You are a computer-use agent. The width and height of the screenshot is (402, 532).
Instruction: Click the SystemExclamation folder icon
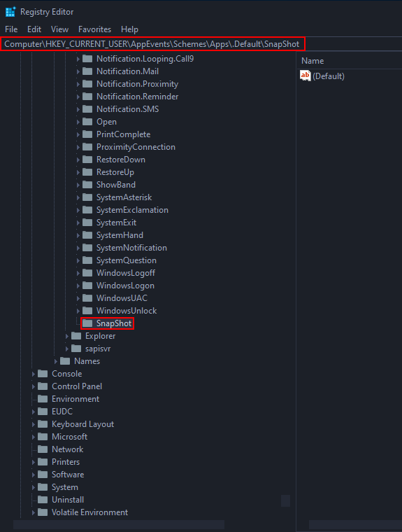87,210
